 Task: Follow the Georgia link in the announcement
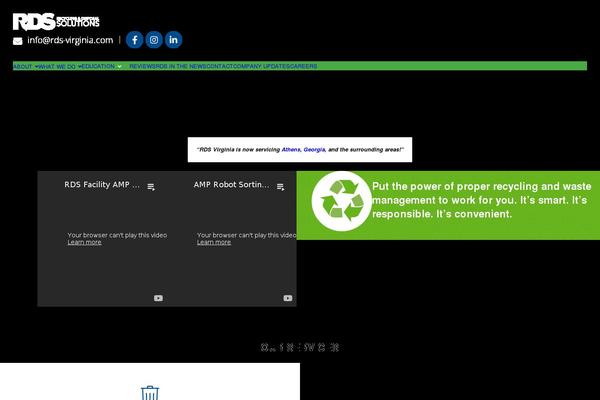pyautogui.click(x=314, y=150)
